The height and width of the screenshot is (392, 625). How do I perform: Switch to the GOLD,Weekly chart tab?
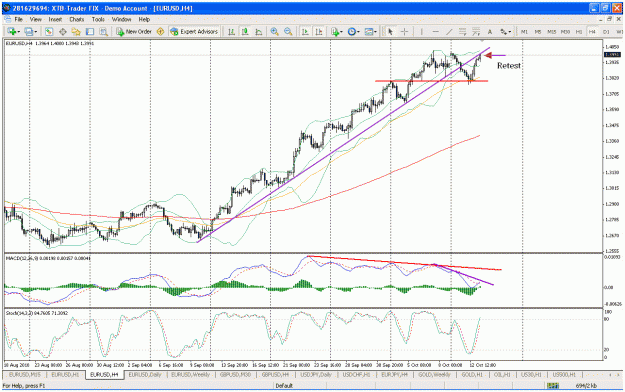[x=434, y=375]
